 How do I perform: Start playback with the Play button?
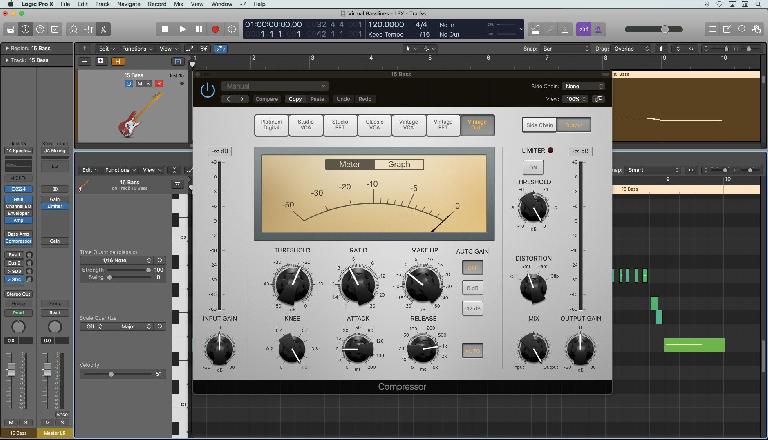pyautogui.click(x=182, y=29)
